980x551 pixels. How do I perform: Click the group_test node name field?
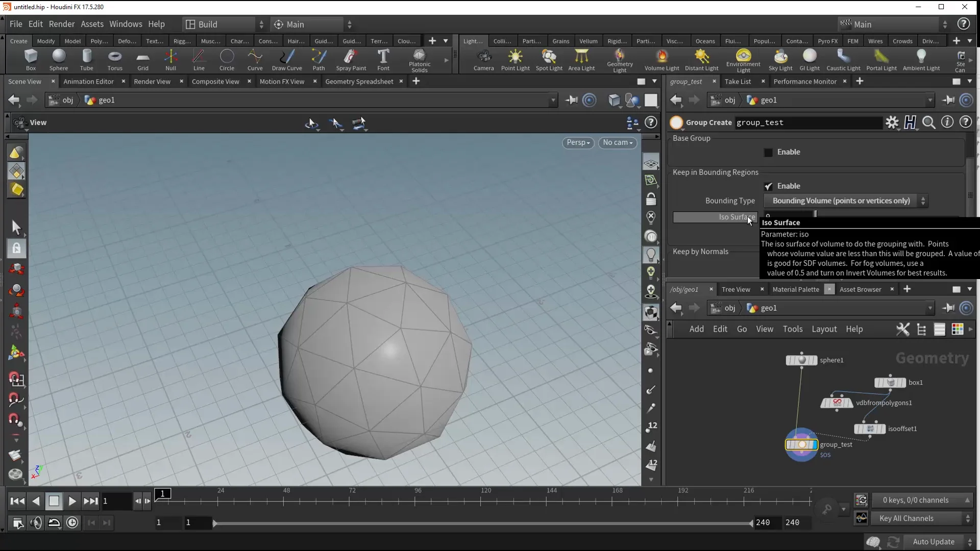[x=808, y=122]
